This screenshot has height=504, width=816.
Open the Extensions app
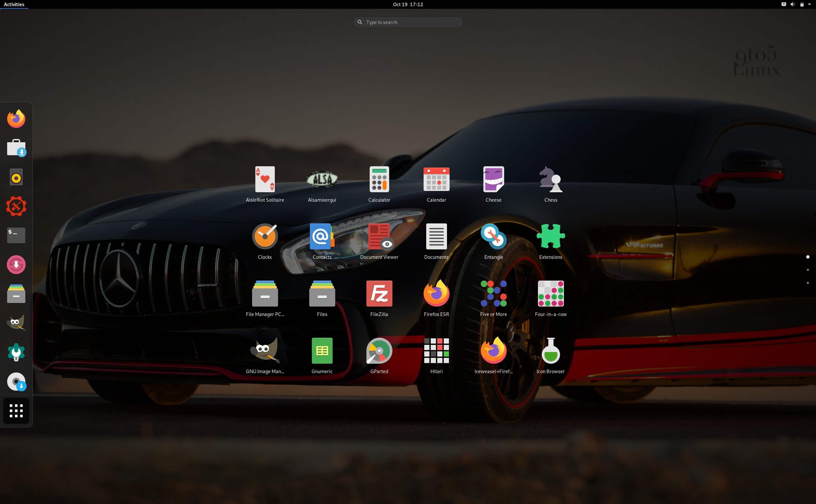point(551,241)
